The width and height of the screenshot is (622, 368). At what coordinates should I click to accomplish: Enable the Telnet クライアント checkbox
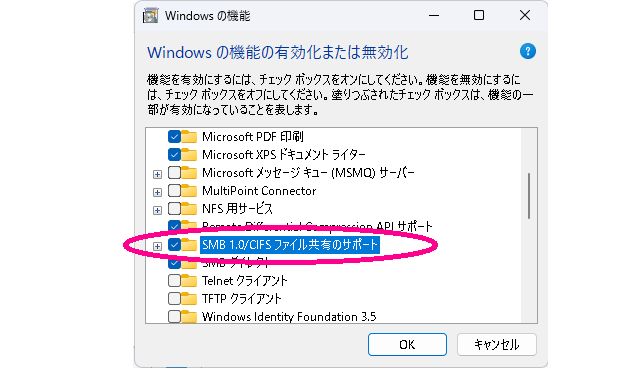174,281
